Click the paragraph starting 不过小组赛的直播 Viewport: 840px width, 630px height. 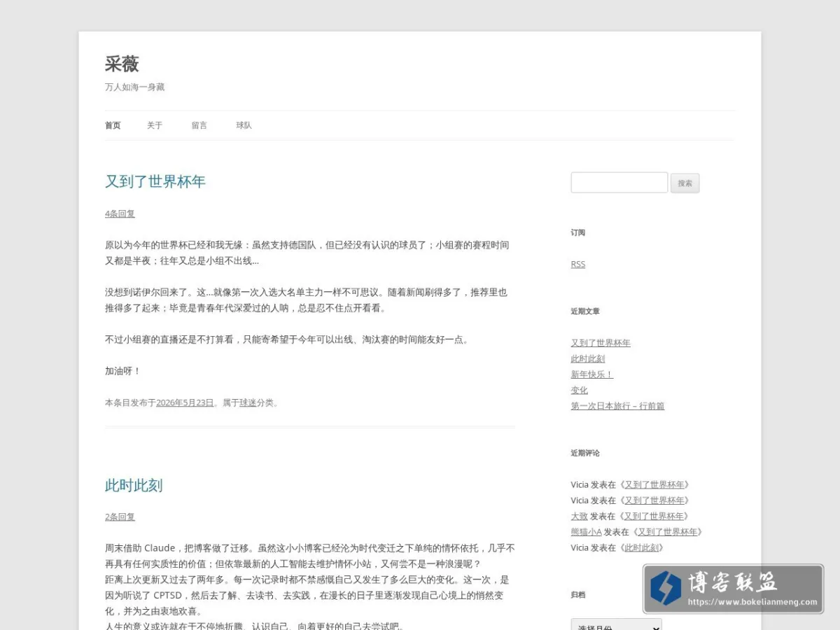tap(287, 339)
